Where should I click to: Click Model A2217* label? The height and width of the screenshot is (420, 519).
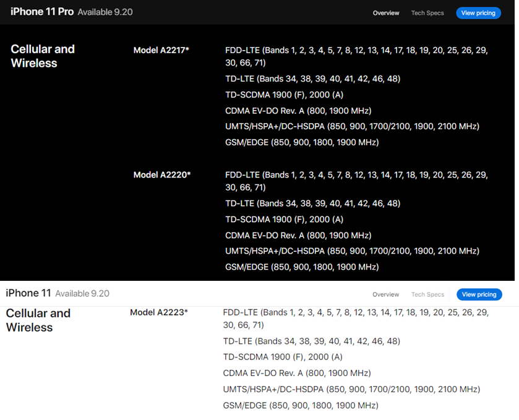[161, 50]
